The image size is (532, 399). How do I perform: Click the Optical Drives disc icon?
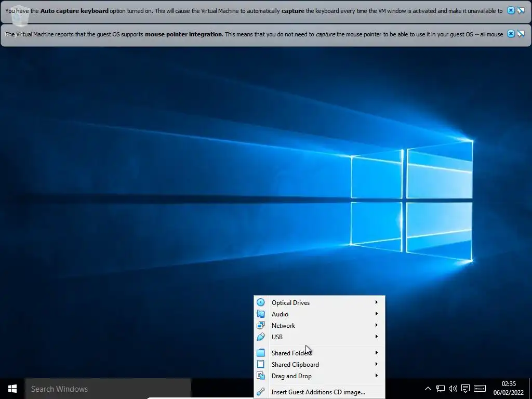pos(261,302)
